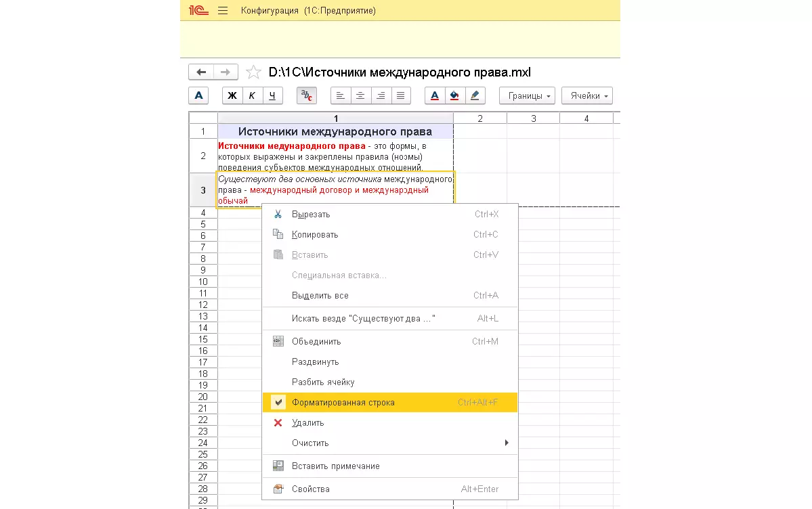This screenshot has width=812, height=509.
Task: Click the red X icon beside Удалить
Action: click(278, 422)
